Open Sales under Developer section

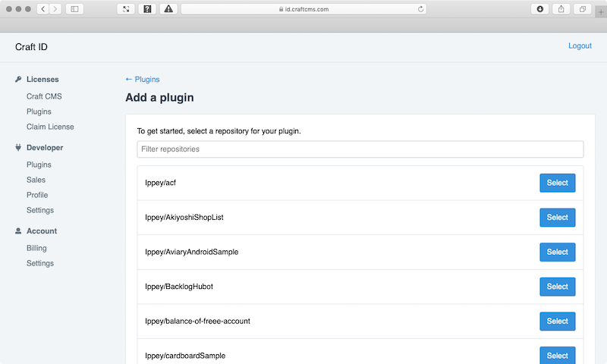coord(36,180)
